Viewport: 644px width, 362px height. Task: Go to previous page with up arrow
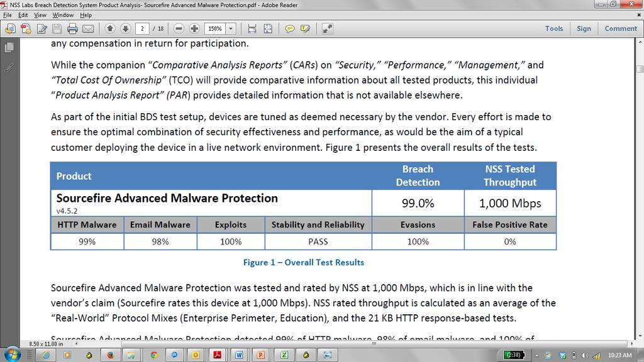tap(109, 28)
